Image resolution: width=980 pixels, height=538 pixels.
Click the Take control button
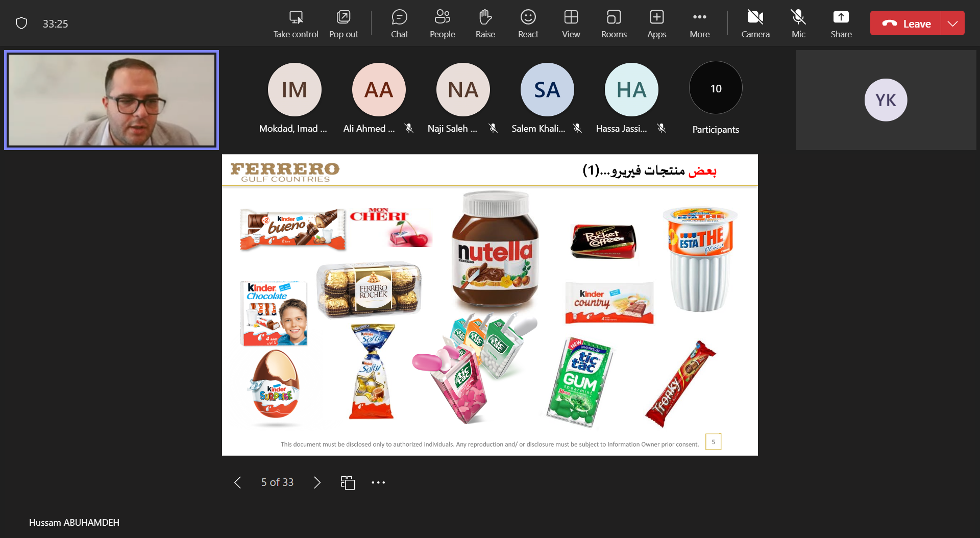[296, 23]
